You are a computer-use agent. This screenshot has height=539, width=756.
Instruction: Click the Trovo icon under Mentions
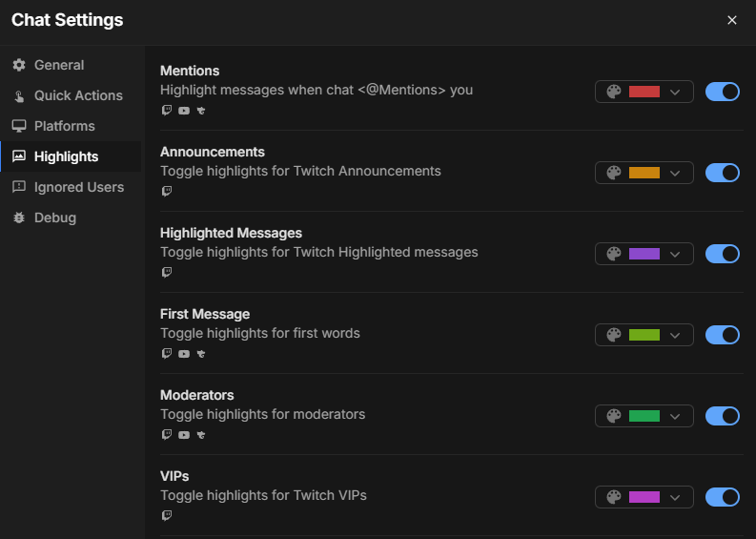click(201, 111)
